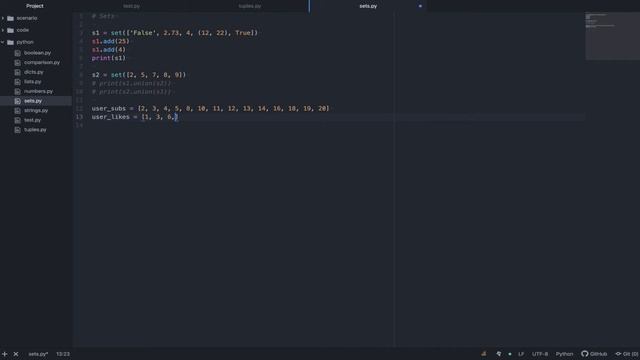Click the status dot indicator
This screenshot has width=640, height=360.
click(510, 354)
